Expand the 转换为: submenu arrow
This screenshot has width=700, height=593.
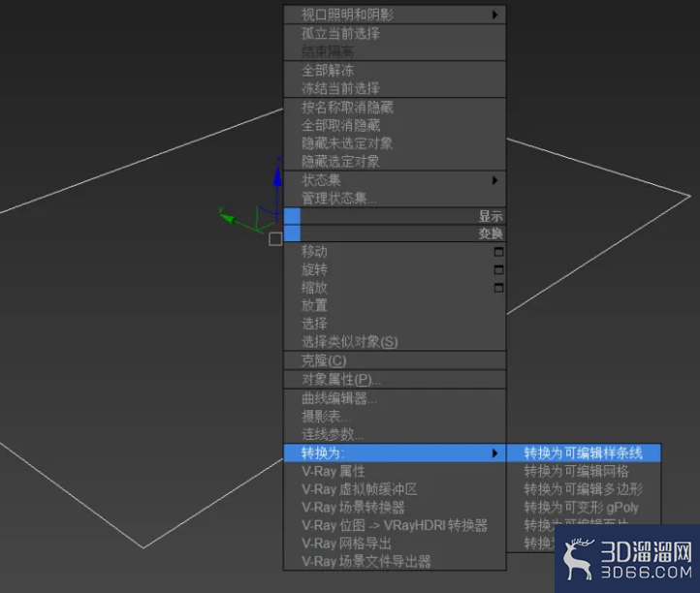tap(494, 453)
